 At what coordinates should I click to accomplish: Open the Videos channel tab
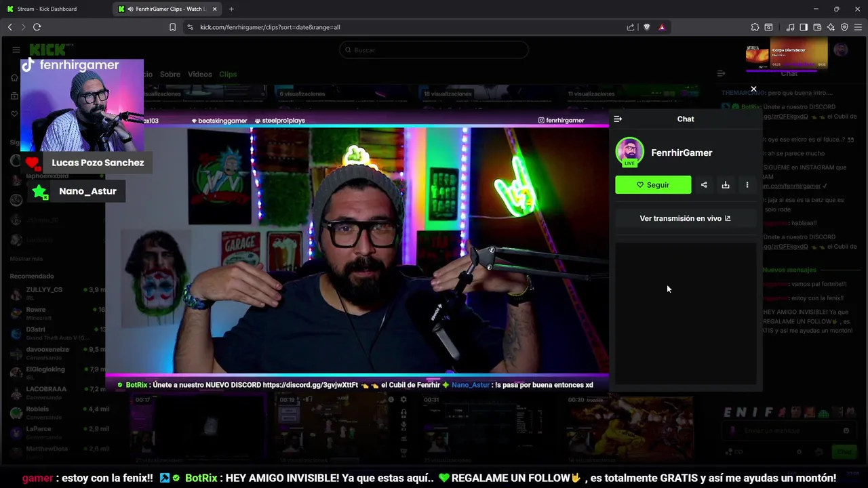(x=199, y=74)
